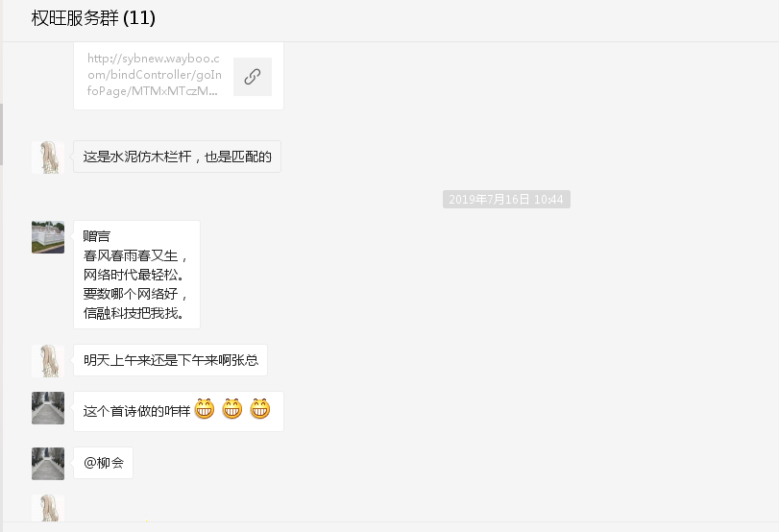779x532 pixels.
Task: Click the chain link icon in shared link card
Action: pyautogui.click(x=253, y=77)
